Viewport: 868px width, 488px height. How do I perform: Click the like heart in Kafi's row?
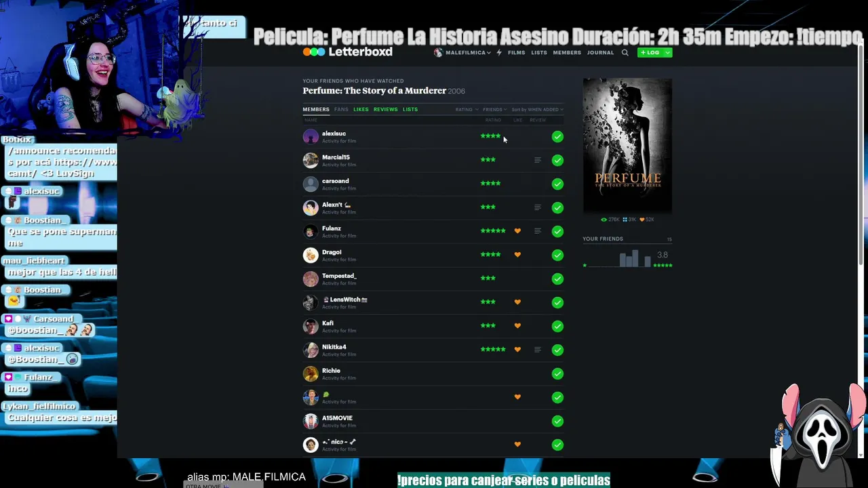pyautogui.click(x=517, y=326)
